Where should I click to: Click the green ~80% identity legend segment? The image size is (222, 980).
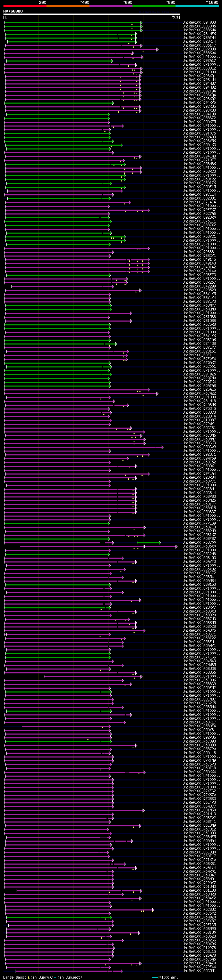pos(154,6)
